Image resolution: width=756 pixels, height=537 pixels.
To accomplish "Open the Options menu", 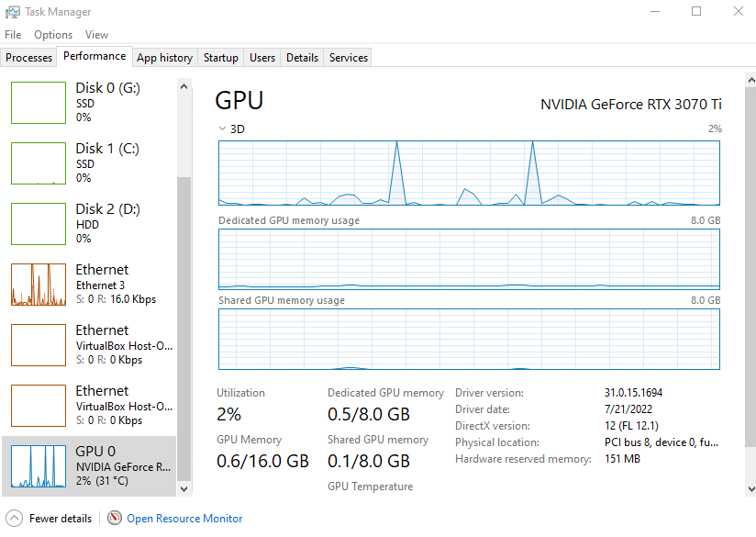I will pyautogui.click(x=53, y=35).
